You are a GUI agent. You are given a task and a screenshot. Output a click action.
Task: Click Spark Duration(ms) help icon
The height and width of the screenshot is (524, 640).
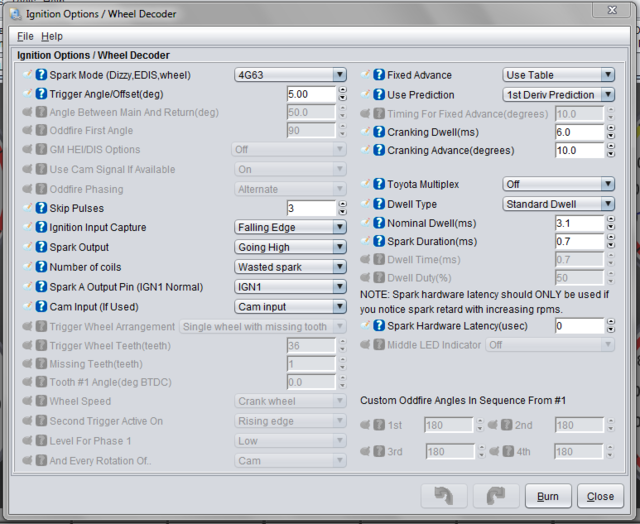[379, 241]
